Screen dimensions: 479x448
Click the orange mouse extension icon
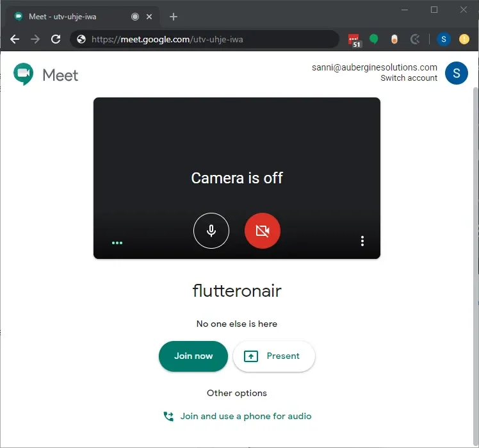pyautogui.click(x=394, y=39)
